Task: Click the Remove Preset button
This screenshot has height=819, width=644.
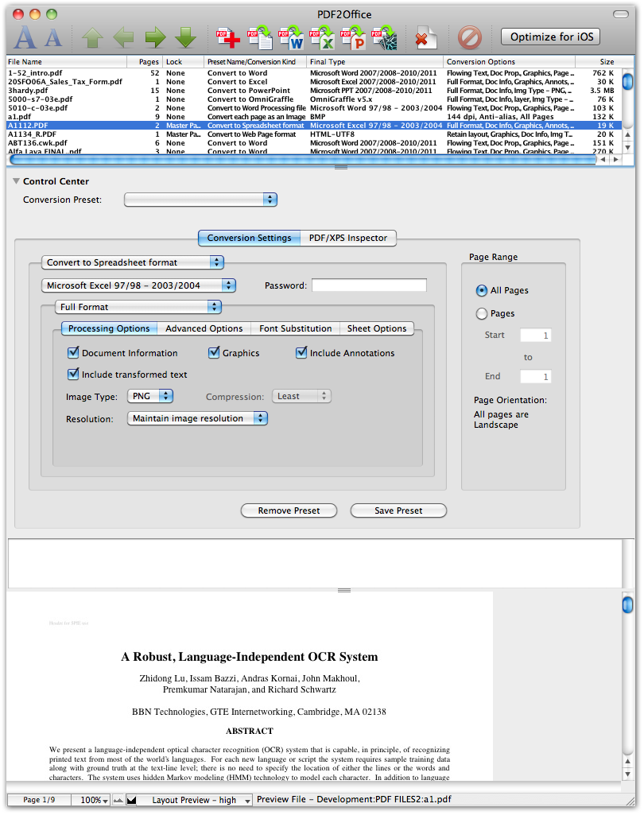Action: (x=289, y=510)
